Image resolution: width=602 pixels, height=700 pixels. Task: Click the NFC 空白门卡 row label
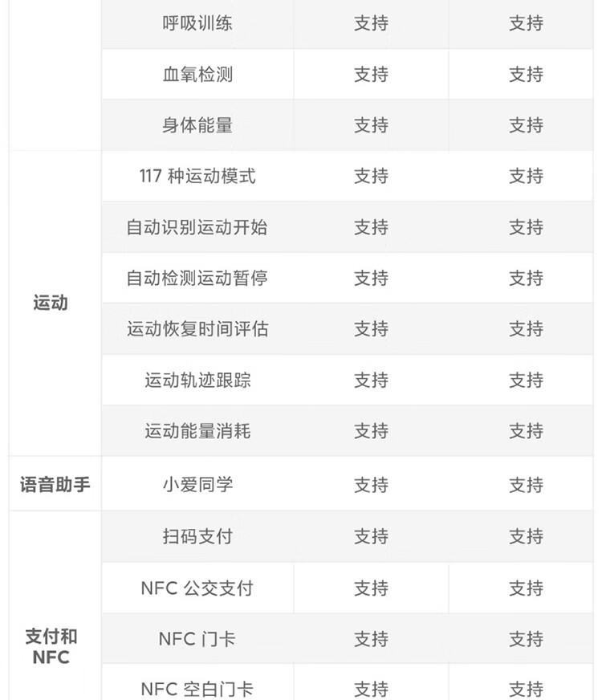[x=197, y=690]
